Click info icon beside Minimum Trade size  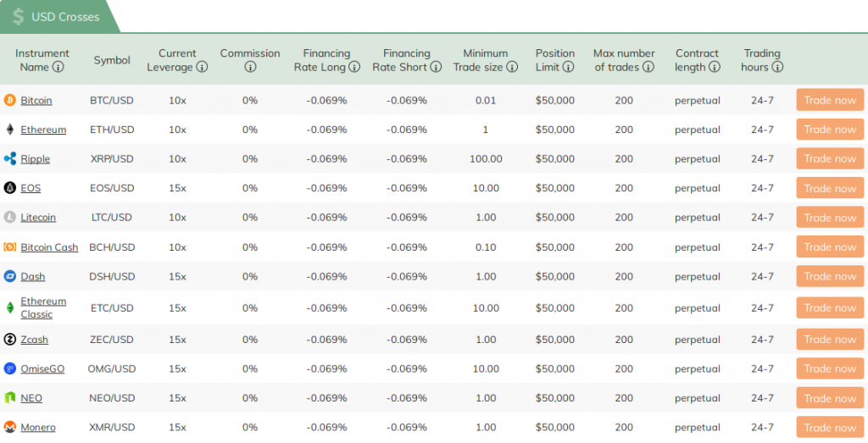pyautogui.click(x=512, y=68)
